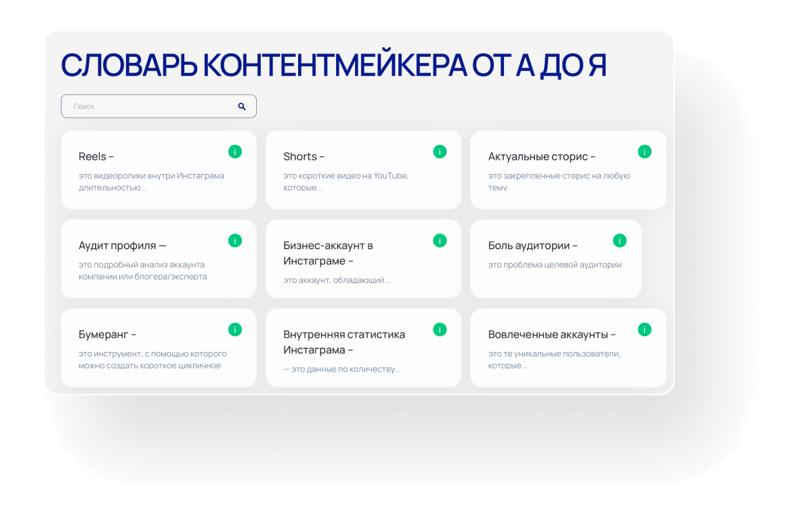This screenshot has height=532, width=798.
Task: Click description 'это короткие видео на YouTube'
Action: point(345,176)
